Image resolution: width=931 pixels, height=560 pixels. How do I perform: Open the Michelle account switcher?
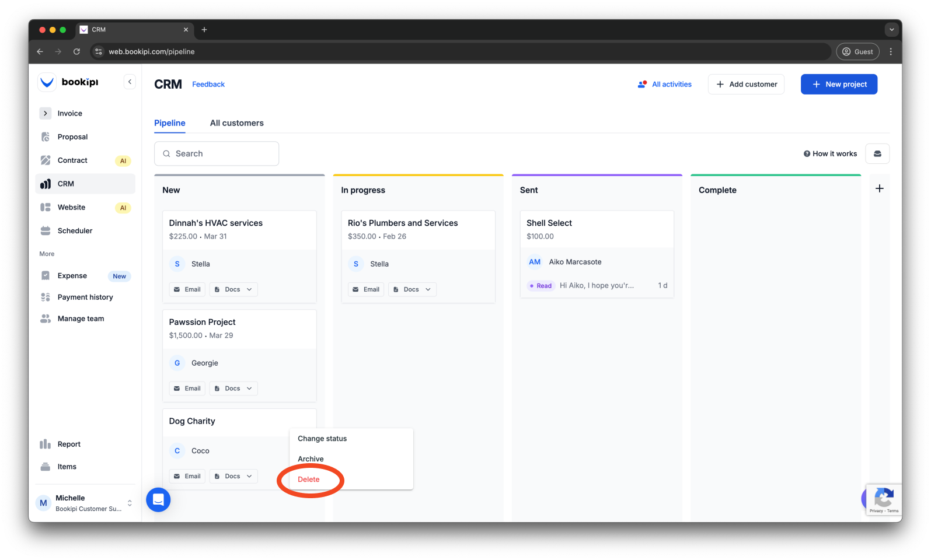point(85,503)
